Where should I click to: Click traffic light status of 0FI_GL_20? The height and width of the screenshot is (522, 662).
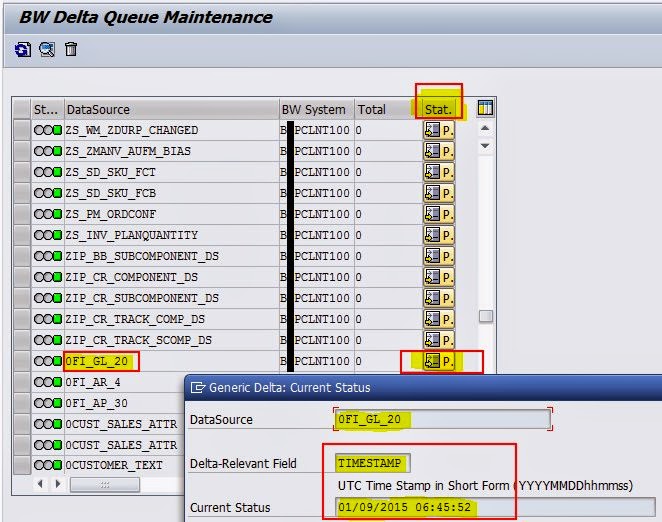point(48,361)
